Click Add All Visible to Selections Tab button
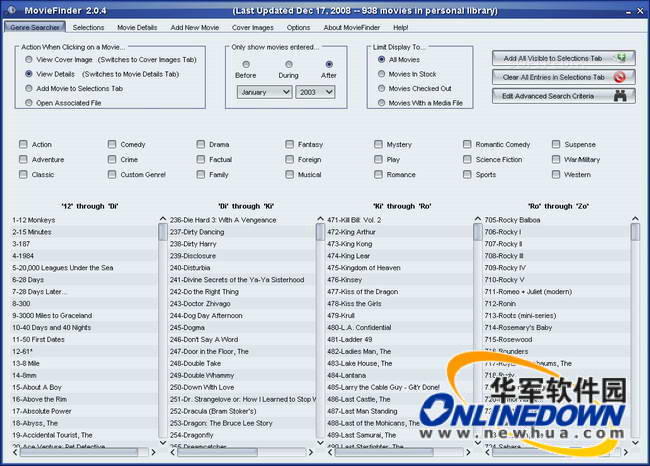The image size is (650, 466). pos(564,58)
